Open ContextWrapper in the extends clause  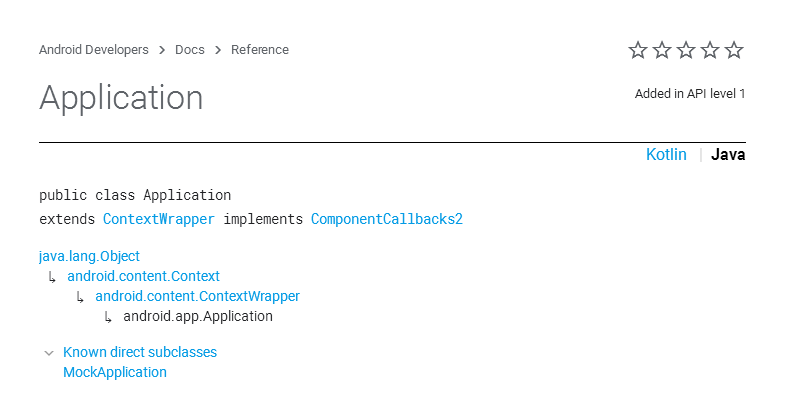point(158,219)
